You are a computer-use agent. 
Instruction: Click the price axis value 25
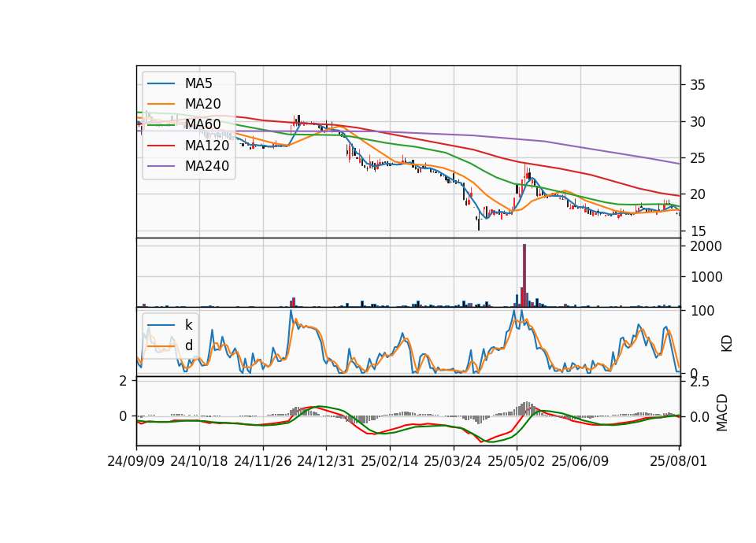(697, 158)
